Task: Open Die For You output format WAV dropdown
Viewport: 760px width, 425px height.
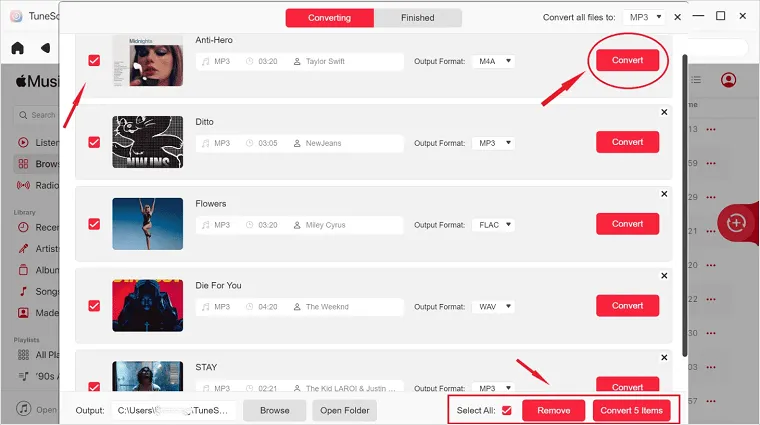Action: pyautogui.click(x=493, y=307)
